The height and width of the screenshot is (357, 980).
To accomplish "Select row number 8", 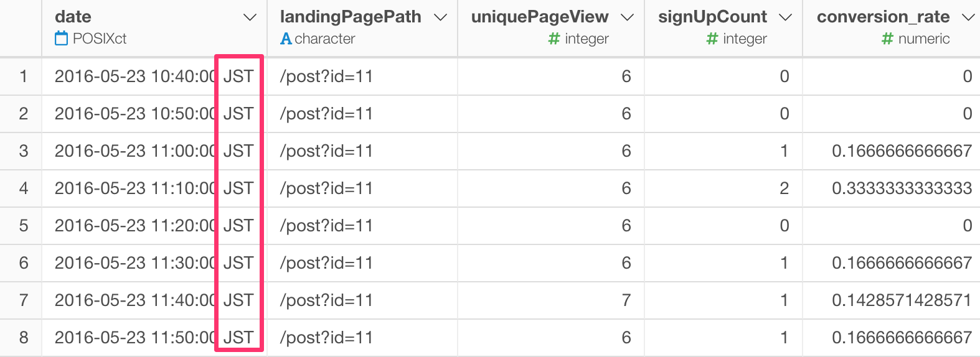I will pos(24,338).
